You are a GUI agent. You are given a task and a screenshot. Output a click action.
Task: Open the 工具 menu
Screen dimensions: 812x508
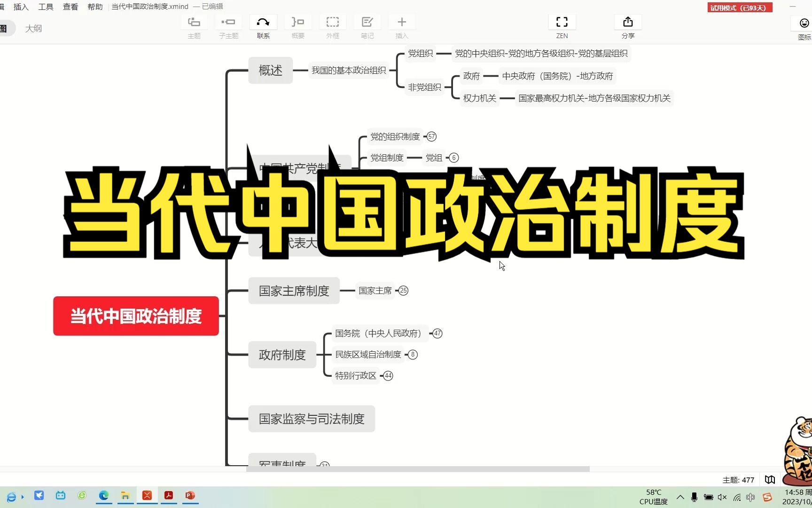(x=46, y=7)
